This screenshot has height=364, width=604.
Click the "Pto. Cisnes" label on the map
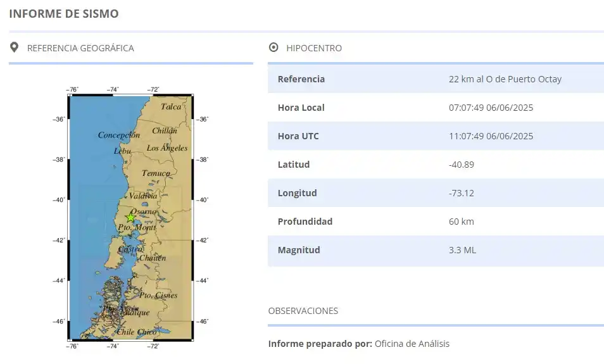[x=158, y=296]
